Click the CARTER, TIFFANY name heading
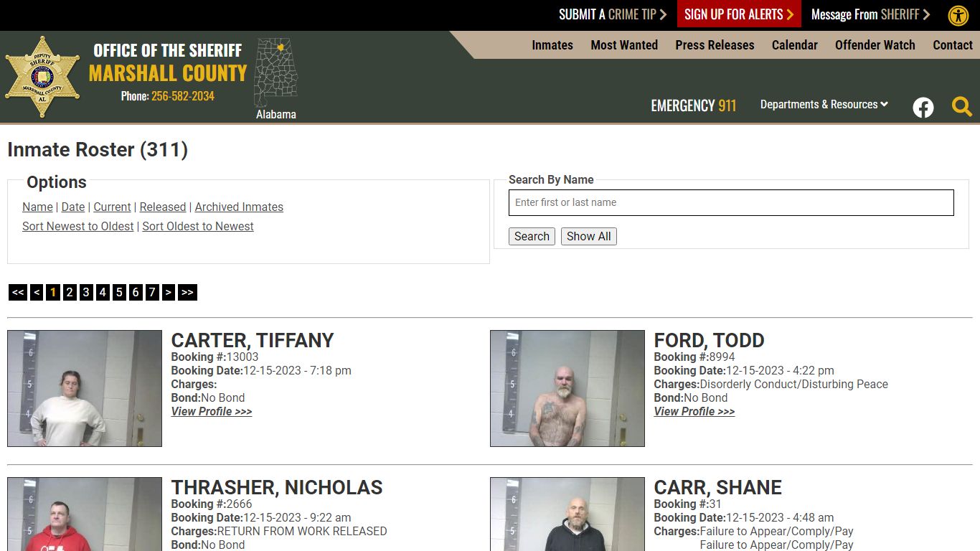 click(x=253, y=340)
